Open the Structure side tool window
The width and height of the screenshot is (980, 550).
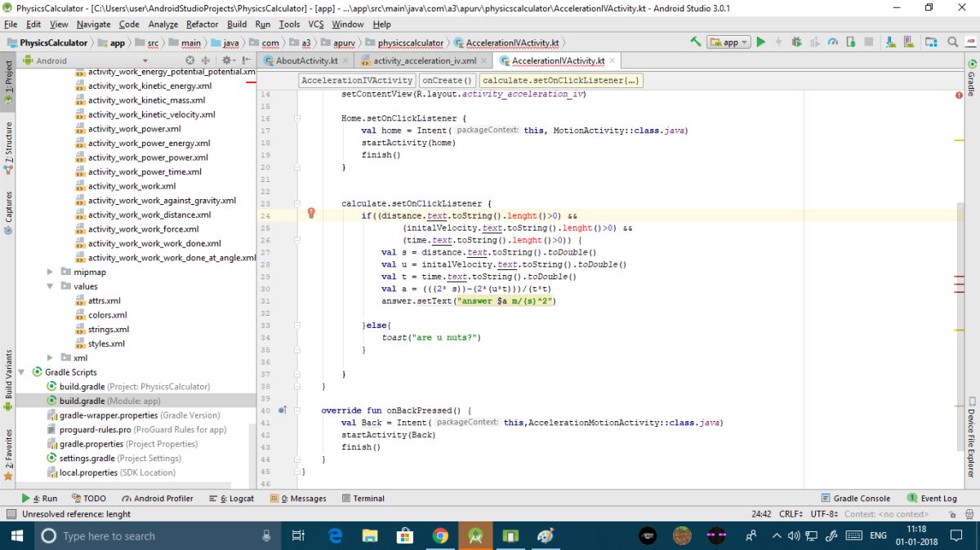click(x=8, y=149)
